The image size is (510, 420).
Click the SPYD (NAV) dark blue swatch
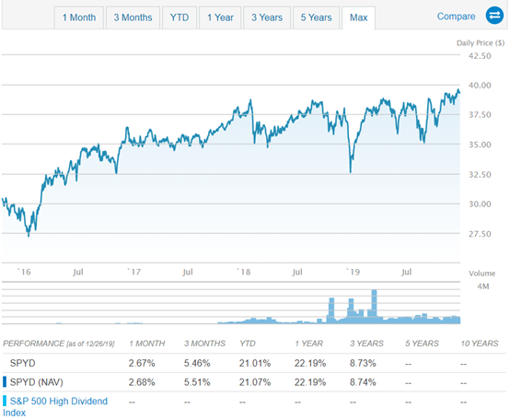(5, 382)
